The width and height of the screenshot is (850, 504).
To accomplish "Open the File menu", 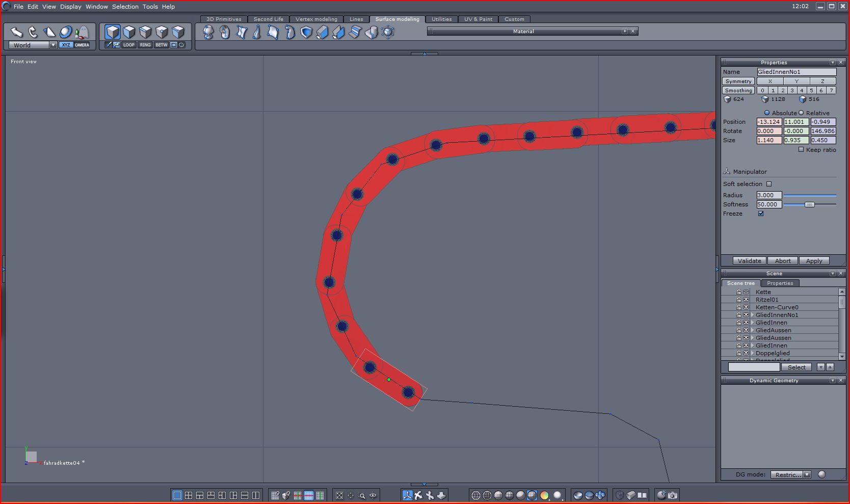I will pyautogui.click(x=18, y=7).
